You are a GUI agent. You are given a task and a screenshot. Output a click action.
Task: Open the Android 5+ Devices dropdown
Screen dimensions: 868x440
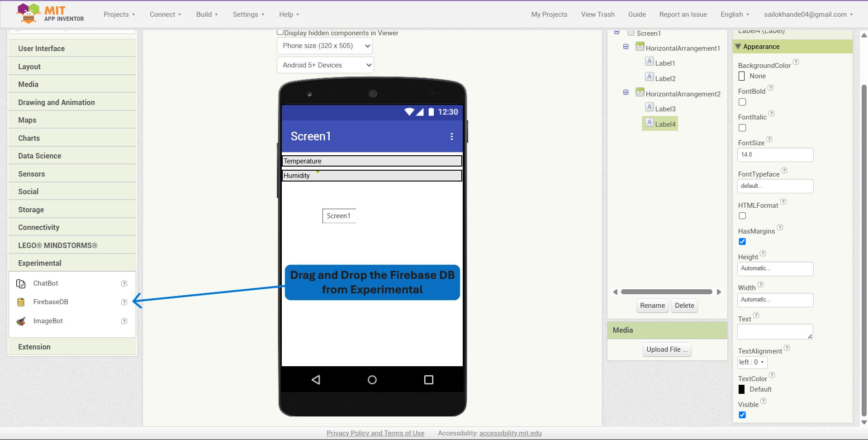(325, 65)
